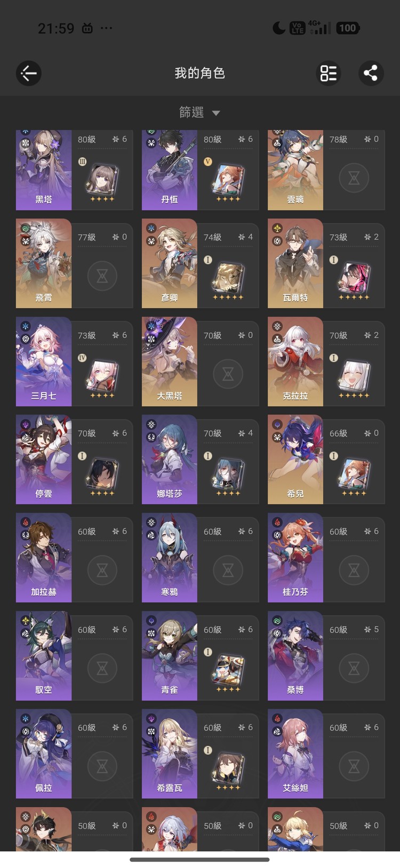Open 我的角色 page title
The image size is (400, 868).
click(200, 73)
